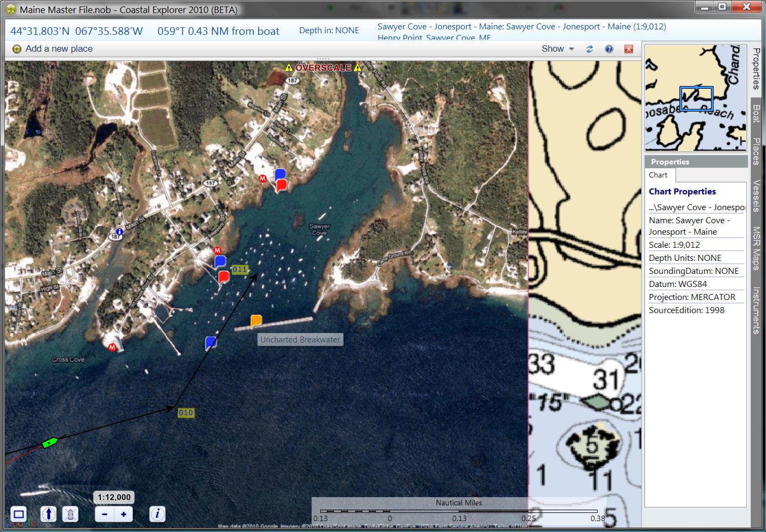Screen dimensions: 766x532
Task: Refresh the places panel with the arrows icon
Action: click(x=589, y=49)
